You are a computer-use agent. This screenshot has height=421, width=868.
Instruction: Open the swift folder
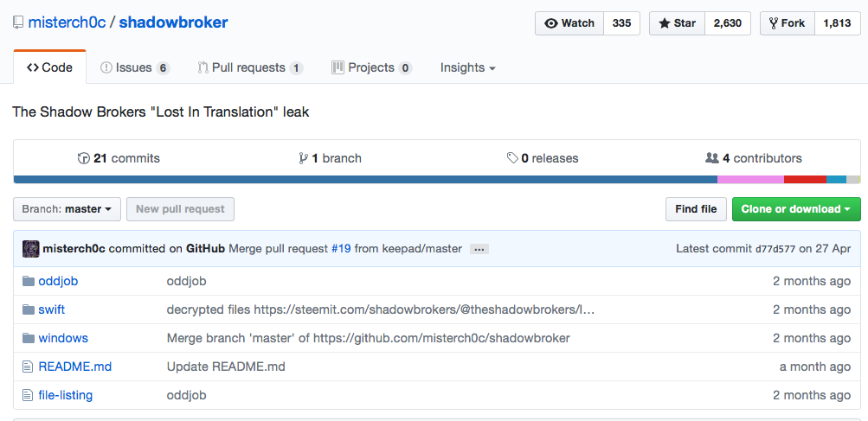pos(51,309)
